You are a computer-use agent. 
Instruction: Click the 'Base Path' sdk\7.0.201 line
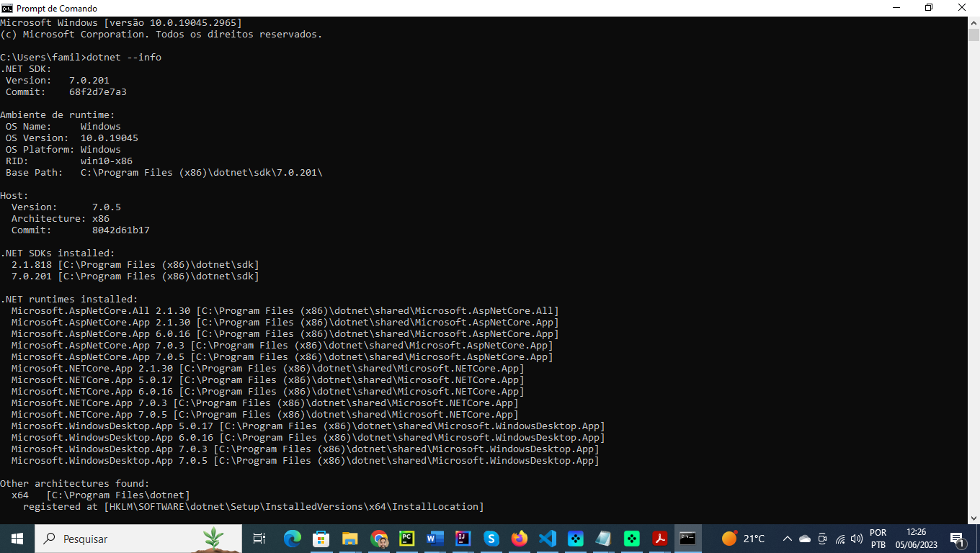[164, 172]
